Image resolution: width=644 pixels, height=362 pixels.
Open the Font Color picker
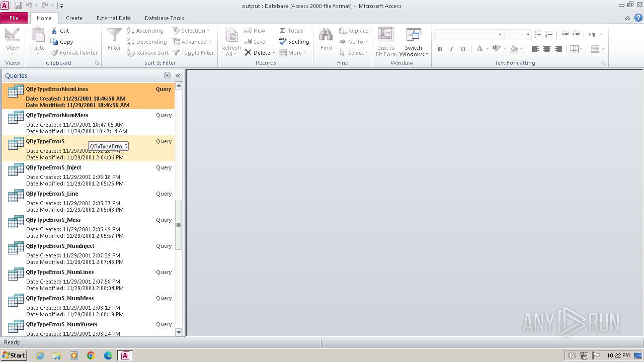(x=481, y=49)
